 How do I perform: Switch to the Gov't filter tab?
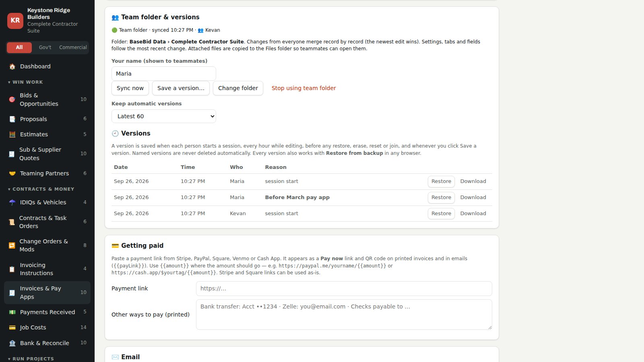[x=45, y=47]
